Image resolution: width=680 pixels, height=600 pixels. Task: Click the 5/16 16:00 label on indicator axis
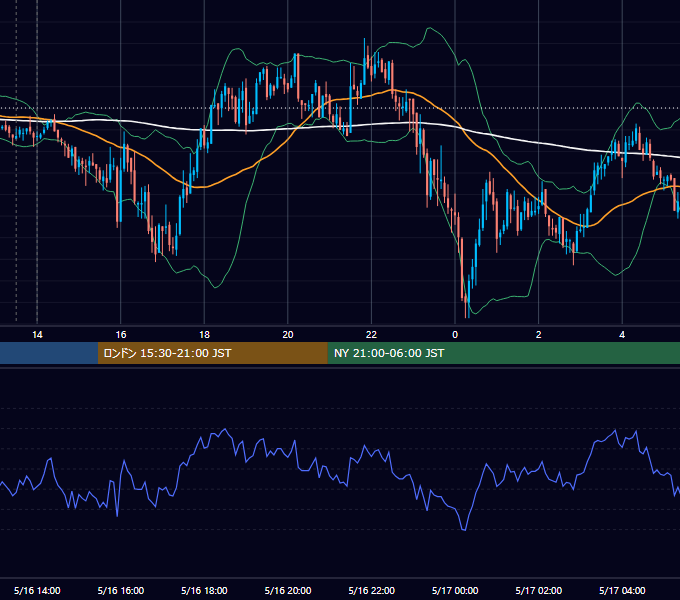tap(121, 590)
